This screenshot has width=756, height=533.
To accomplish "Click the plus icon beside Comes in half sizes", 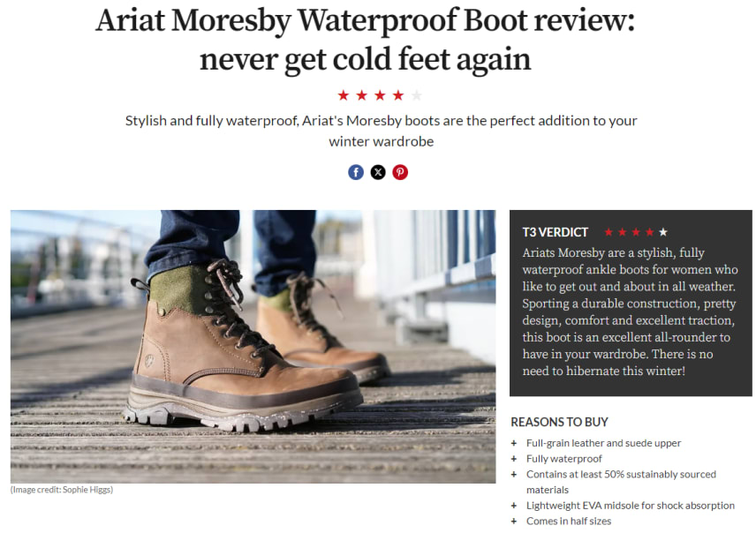I will click(514, 521).
